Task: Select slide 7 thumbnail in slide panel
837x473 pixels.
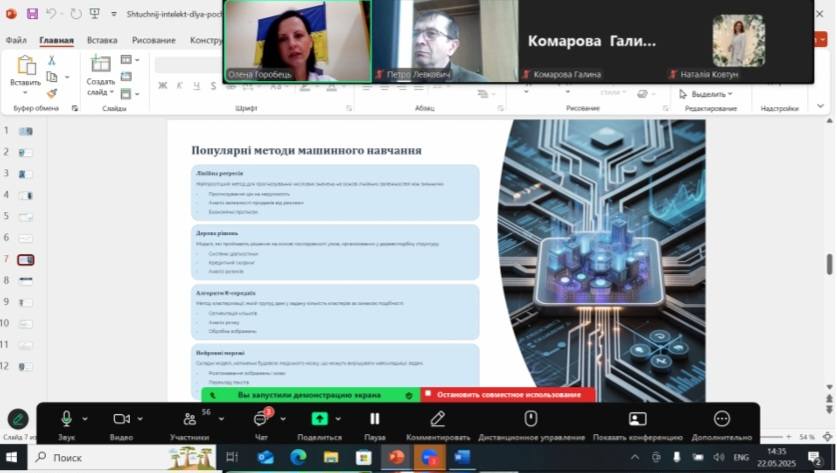Action: (25, 259)
